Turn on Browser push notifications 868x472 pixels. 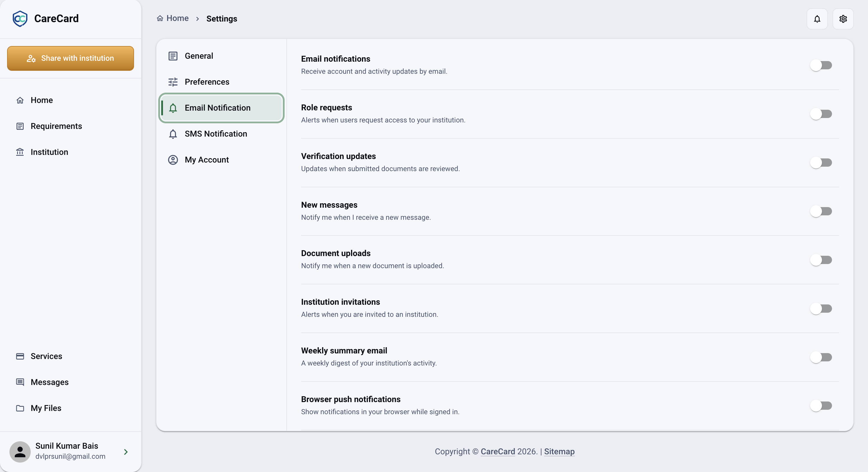point(821,406)
